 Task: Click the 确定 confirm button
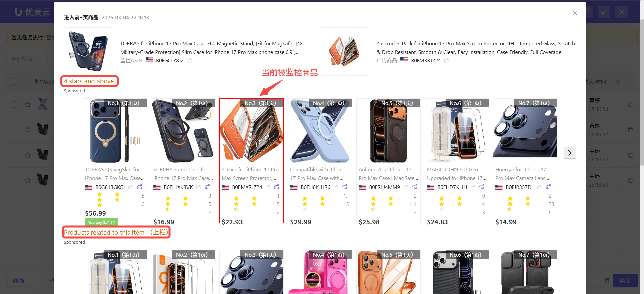(625, 281)
